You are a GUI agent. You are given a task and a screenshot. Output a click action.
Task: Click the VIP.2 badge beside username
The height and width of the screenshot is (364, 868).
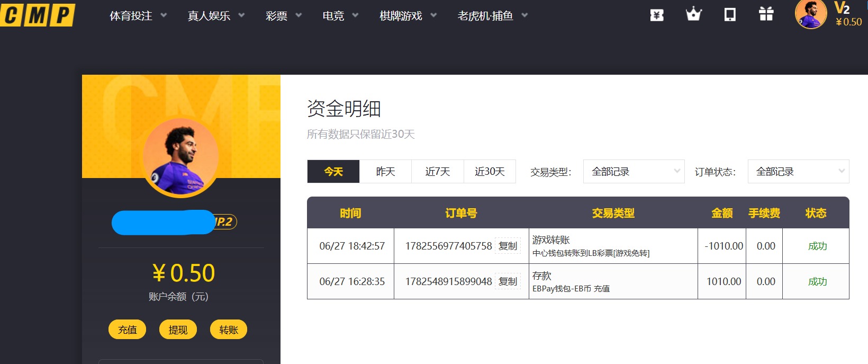coord(224,222)
